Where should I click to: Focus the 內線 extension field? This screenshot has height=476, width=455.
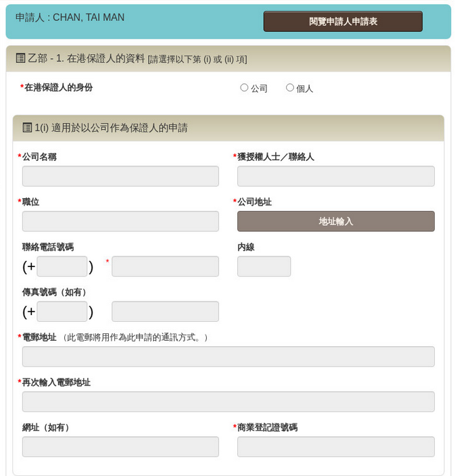(264, 266)
